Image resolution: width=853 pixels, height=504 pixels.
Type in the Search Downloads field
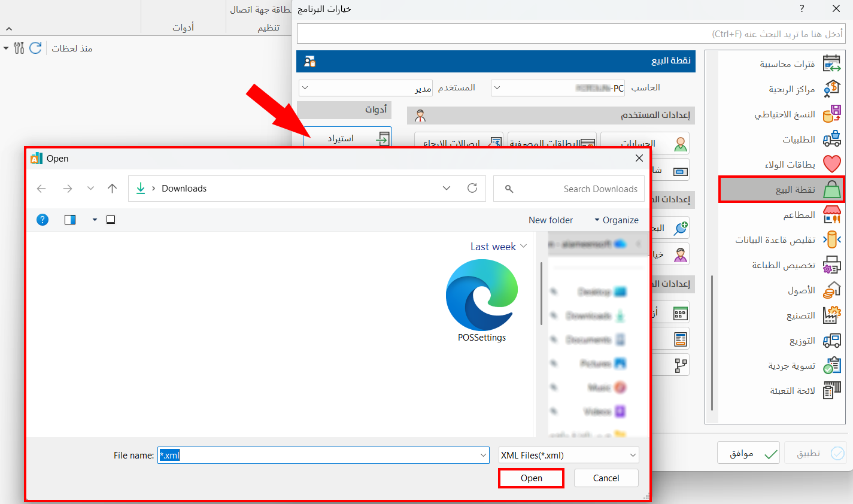click(x=575, y=189)
